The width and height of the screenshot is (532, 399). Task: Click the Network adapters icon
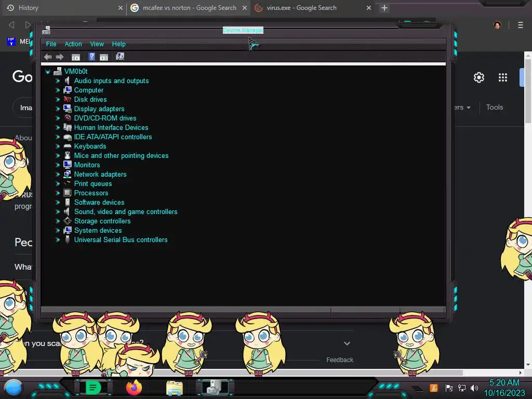(67, 174)
